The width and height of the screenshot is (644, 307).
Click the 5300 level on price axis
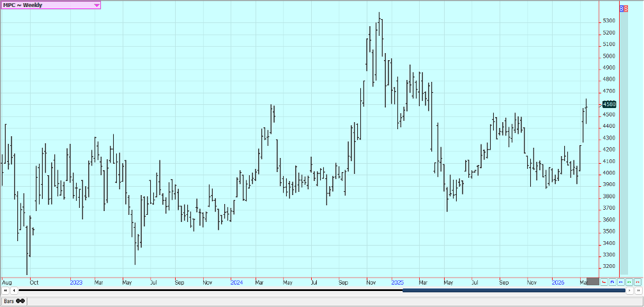(x=609, y=20)
